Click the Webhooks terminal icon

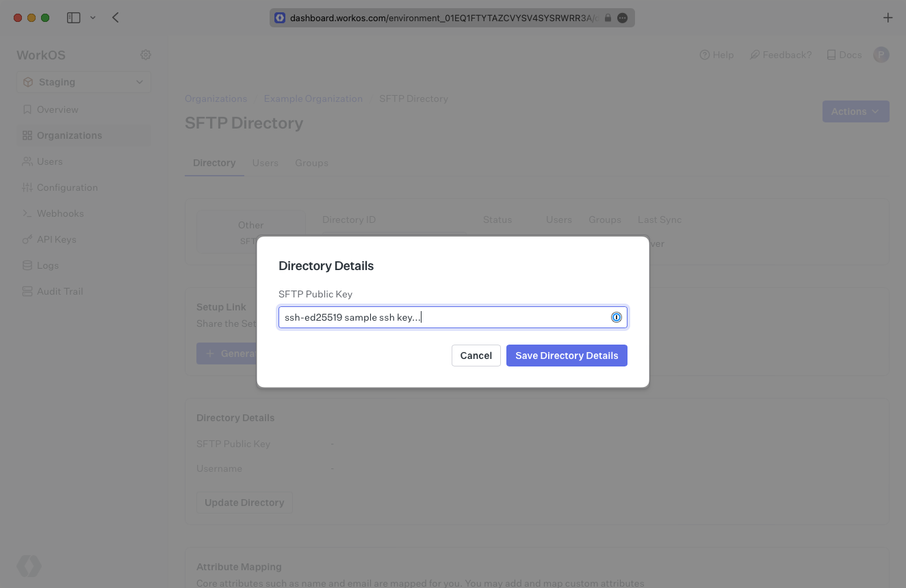[x=27, y=213]
